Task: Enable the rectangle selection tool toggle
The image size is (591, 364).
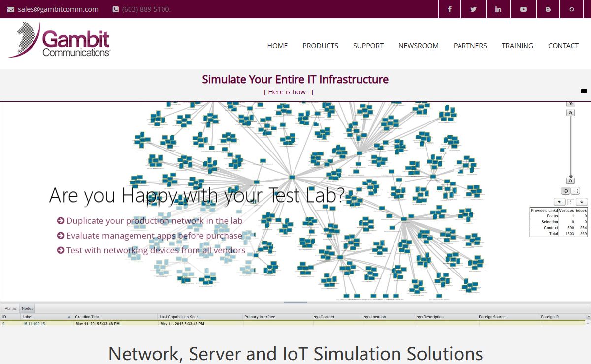Action: pos(575,191)
